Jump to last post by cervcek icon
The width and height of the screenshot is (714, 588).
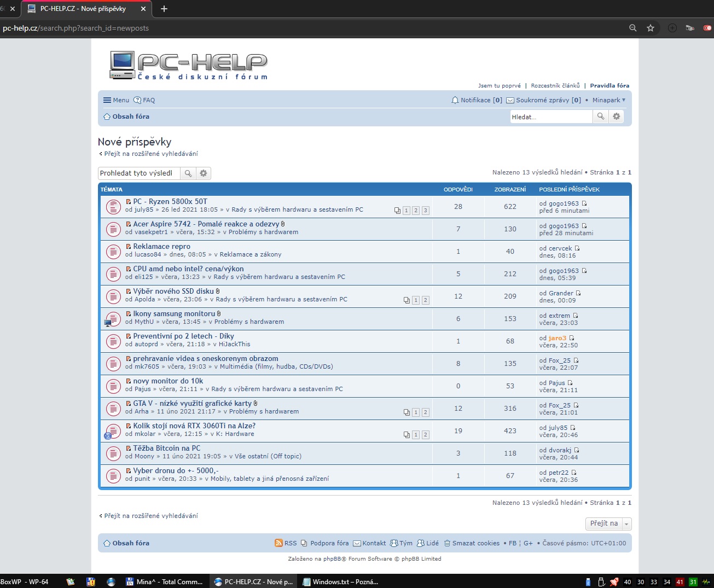coord(577,248)
